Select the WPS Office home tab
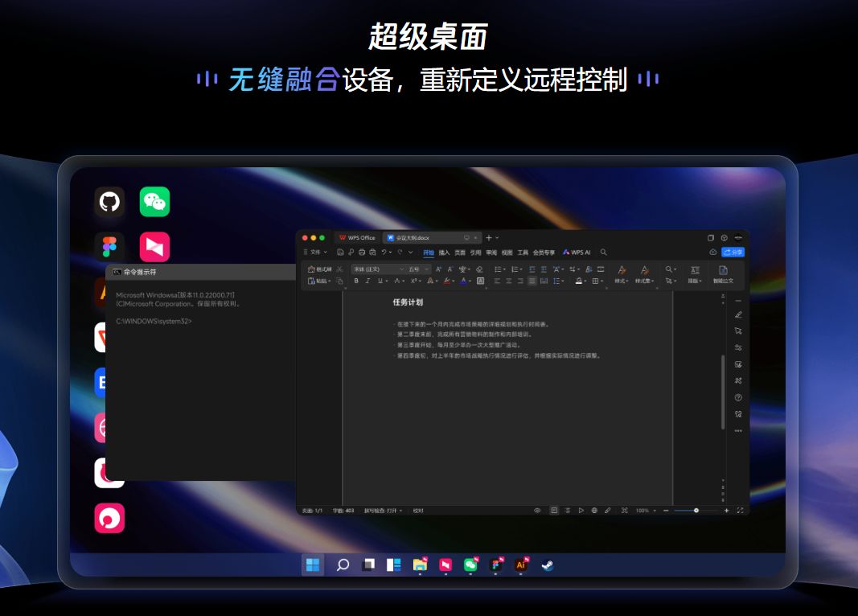The image size is (858, 616). [357, 237]
